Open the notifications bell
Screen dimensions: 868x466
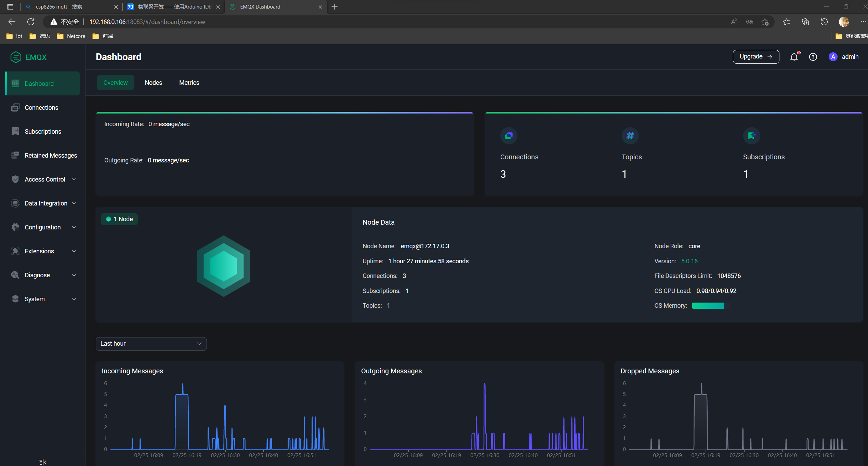pos(794,57)
